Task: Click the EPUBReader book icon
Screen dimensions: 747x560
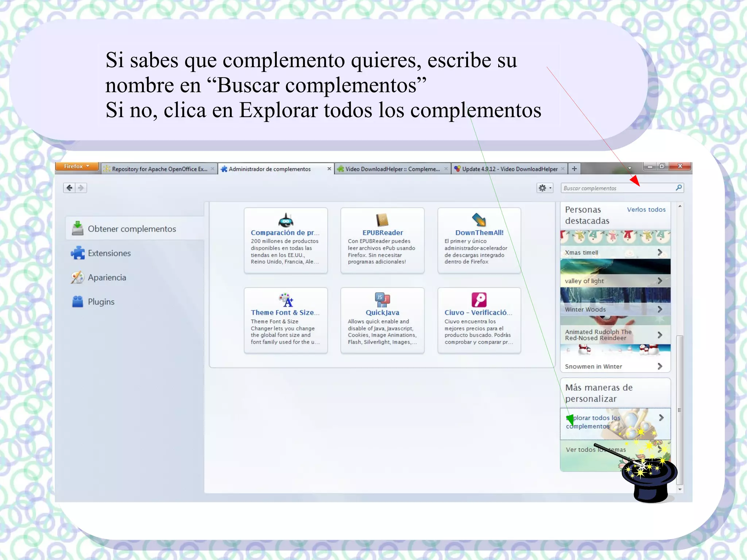Action: coord(382,220)
